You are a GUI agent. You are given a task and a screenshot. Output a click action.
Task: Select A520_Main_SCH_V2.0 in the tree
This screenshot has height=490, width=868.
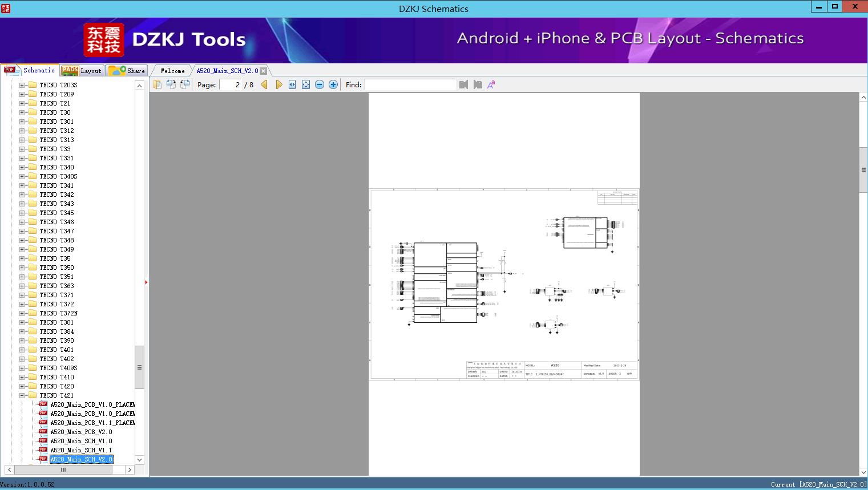81,459
